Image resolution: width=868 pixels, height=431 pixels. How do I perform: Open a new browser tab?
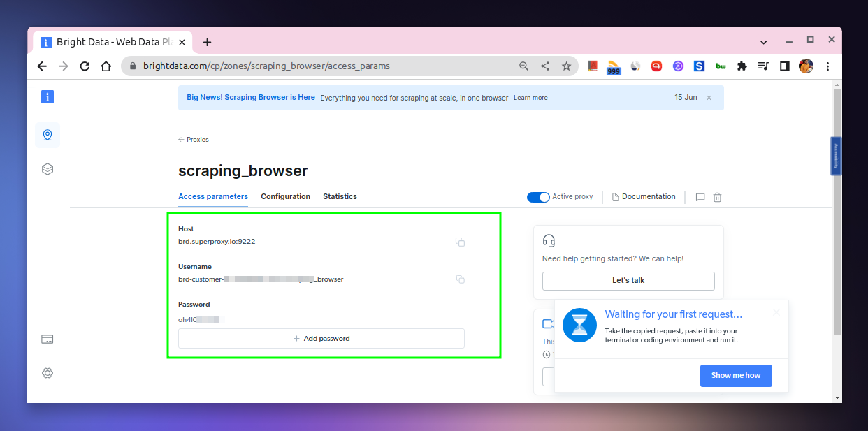pyautogui.click(x=207, y=42)
